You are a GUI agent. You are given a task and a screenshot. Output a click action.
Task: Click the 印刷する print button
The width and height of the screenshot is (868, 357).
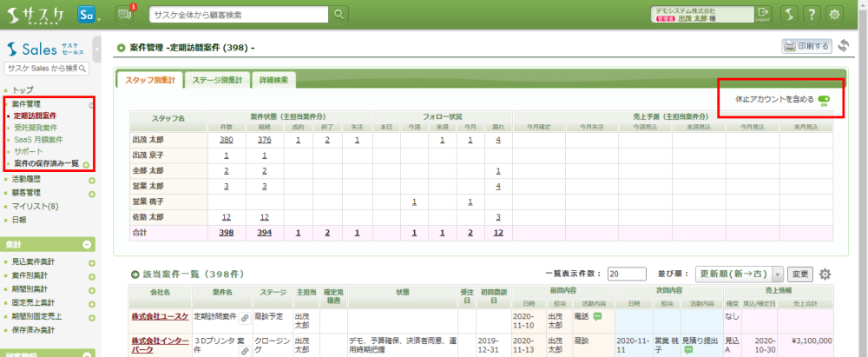pos(806,46)
